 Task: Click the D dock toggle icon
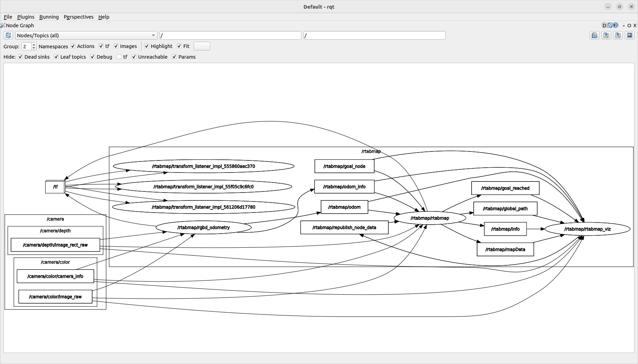604,25
